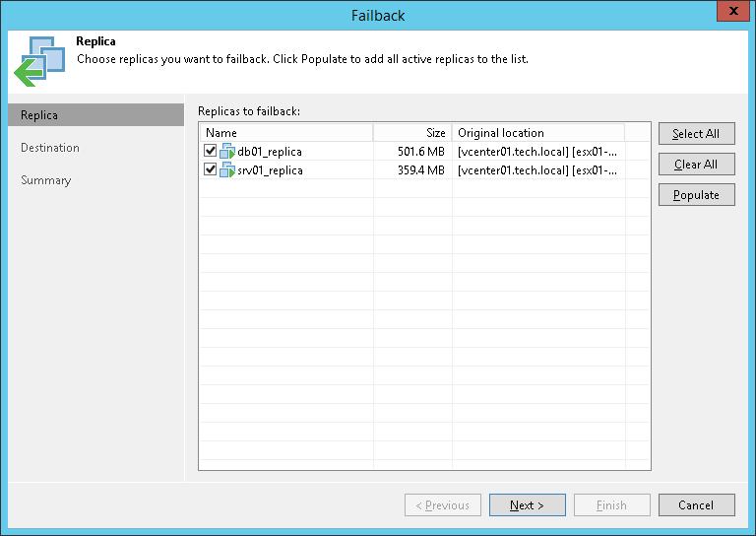Close the Failback dialog window

[729, 13]
